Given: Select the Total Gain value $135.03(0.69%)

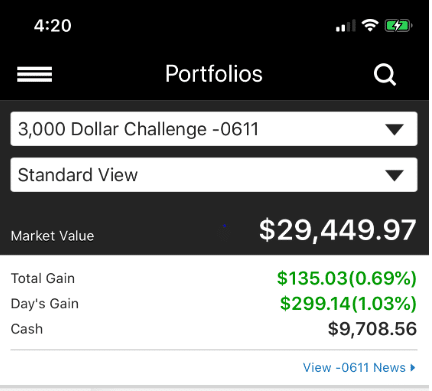Looking at the screenshot, I should [347, 278].
